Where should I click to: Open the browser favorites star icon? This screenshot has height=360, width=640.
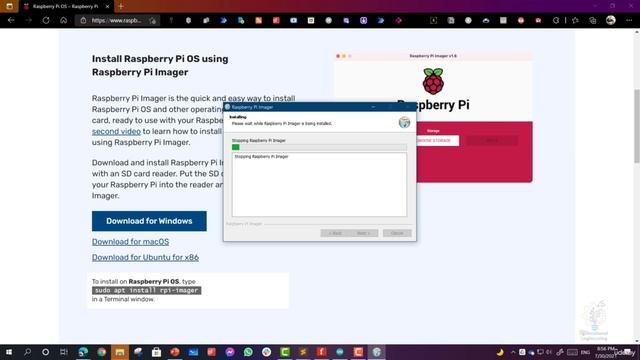(575, 20)
